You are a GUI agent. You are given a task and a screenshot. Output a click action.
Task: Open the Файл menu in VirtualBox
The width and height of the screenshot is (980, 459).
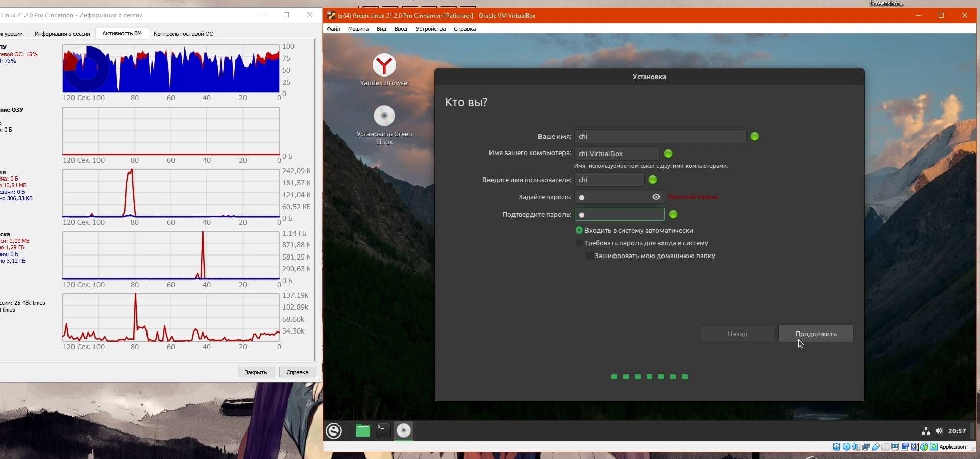point(333,29)
